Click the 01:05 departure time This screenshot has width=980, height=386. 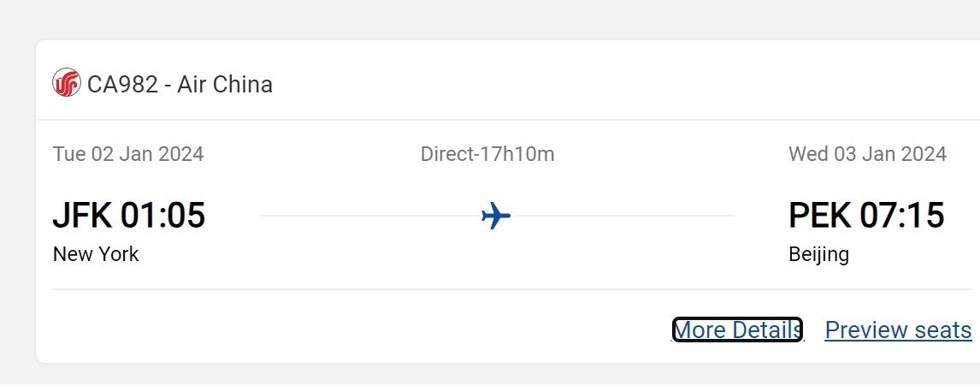click(162, 216)
